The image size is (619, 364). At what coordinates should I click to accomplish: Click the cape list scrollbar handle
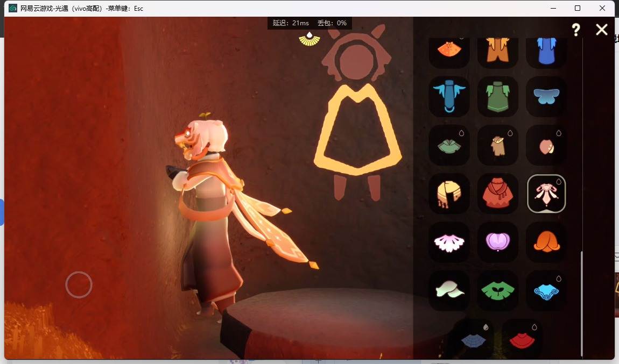pyautogui.click(x=581, y=304)
